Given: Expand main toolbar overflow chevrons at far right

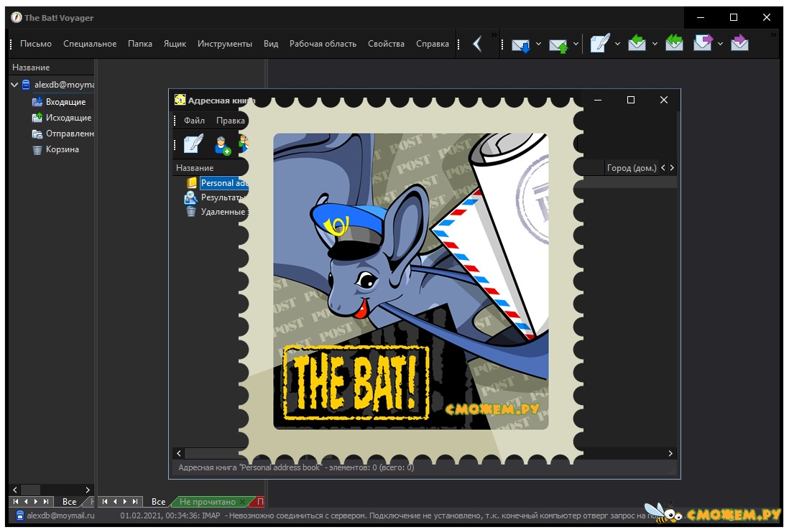Looking at the screenshot, I should [774, 34].
